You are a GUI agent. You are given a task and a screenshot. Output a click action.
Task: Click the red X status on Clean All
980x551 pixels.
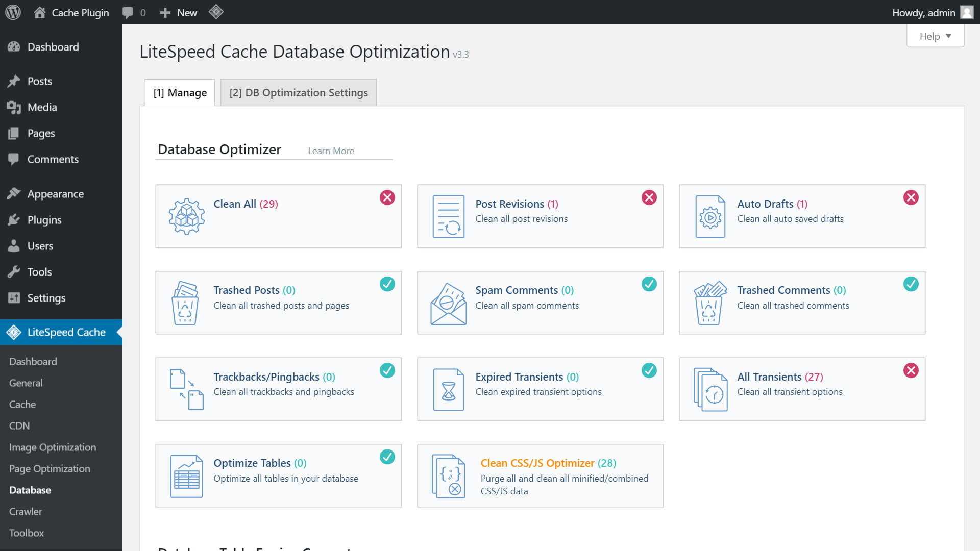point(387,197)
